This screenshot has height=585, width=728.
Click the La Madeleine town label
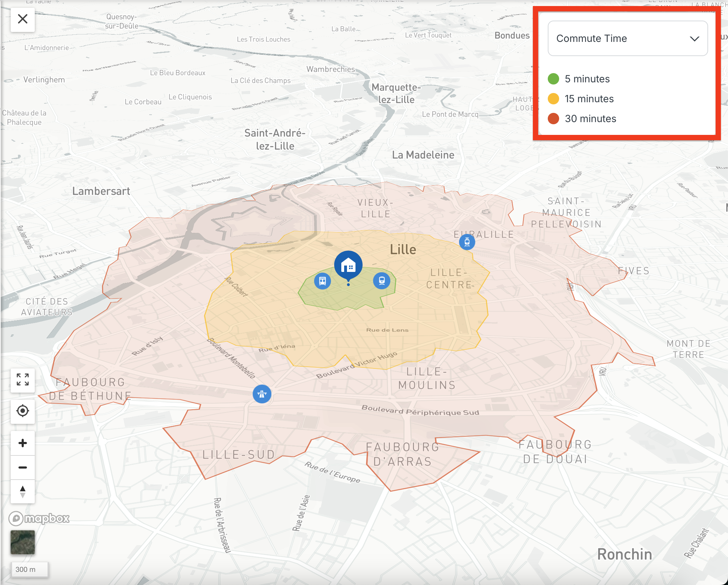pyautogui.click(x=423, y=155)
